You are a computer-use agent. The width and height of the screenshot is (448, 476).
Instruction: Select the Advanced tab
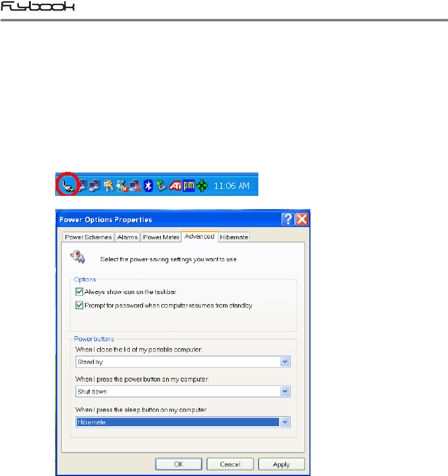pos(200,237)
